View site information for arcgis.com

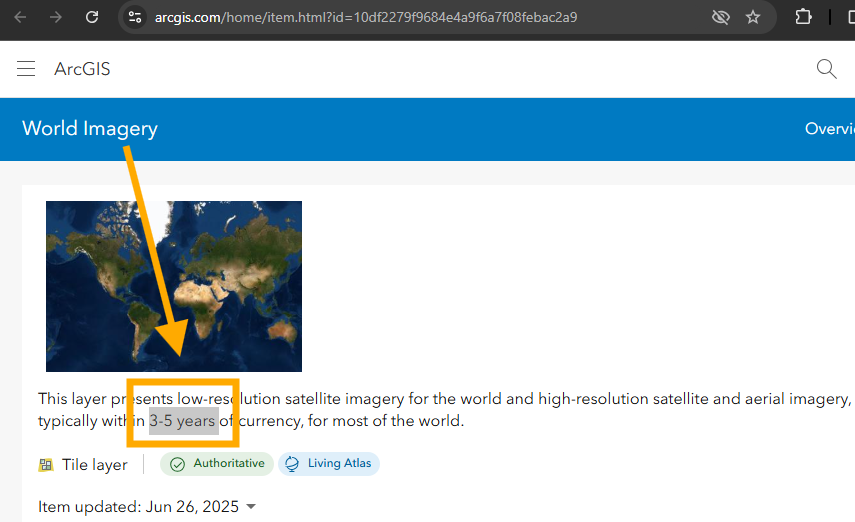[135, 17]
